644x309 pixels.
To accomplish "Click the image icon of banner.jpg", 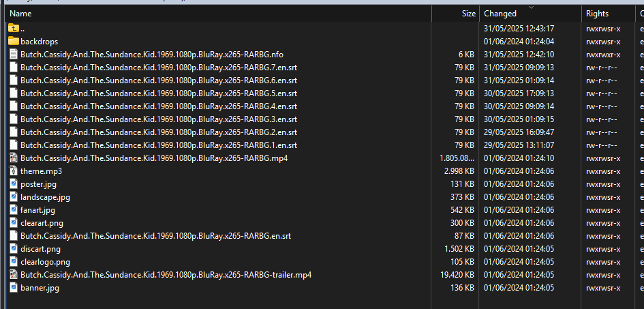I will coord(14,288).
